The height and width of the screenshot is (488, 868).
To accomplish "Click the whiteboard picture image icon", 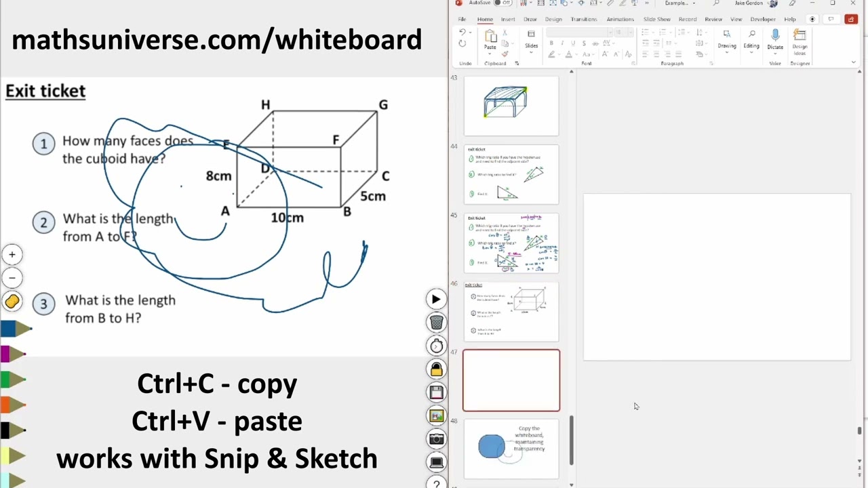I will click(x=436, y=415).
